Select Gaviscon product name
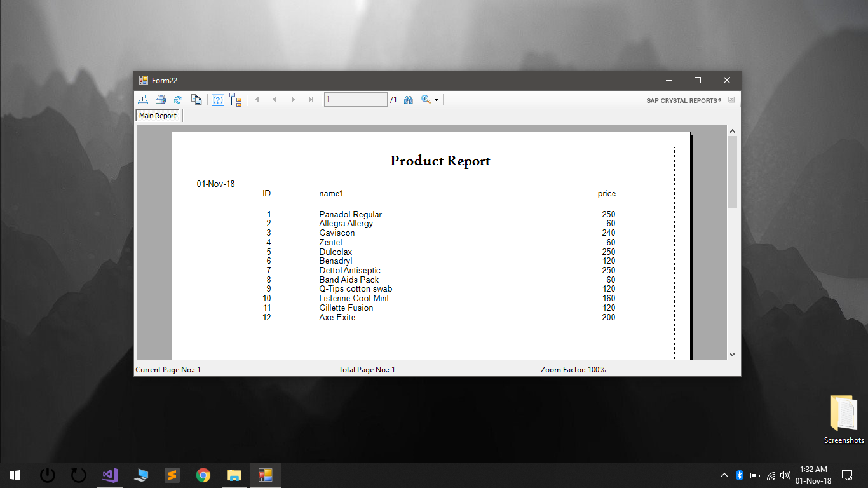The image size is (868, 488). 337,233
